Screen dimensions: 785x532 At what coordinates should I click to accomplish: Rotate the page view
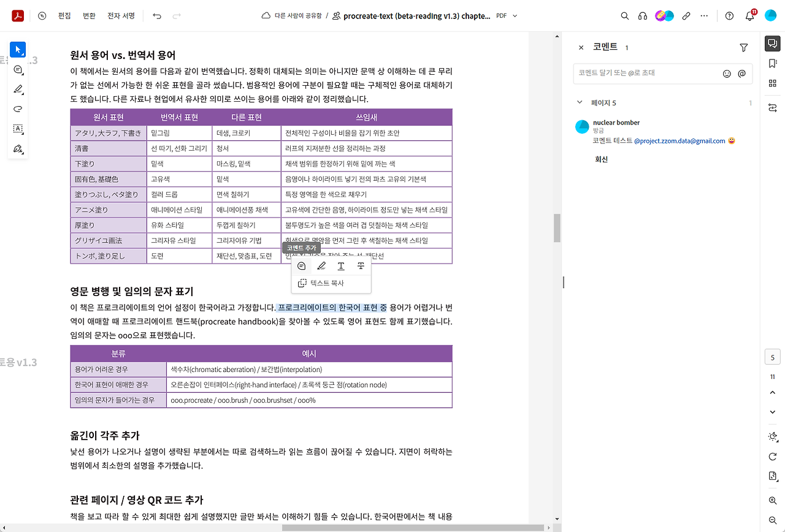(x=772, y=457)
